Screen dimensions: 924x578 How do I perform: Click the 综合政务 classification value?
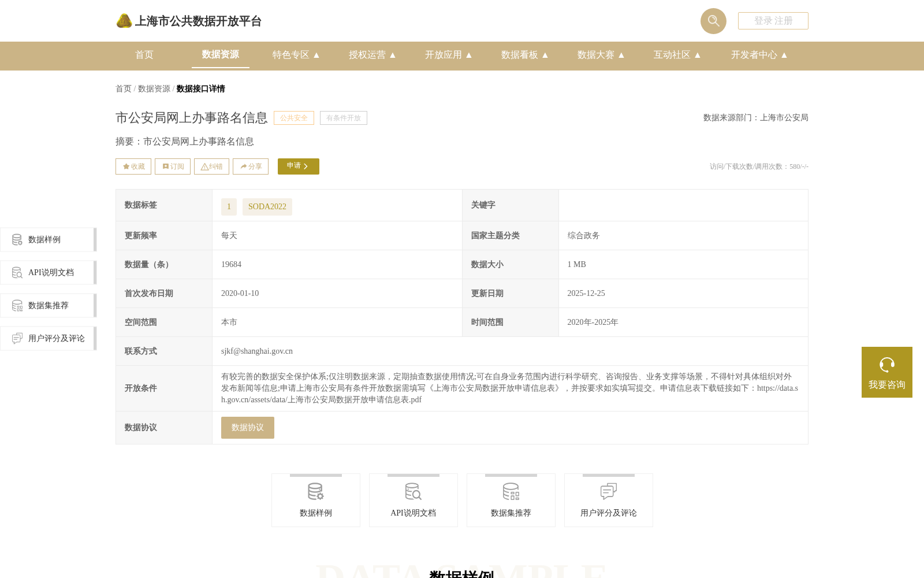[583, 236]
